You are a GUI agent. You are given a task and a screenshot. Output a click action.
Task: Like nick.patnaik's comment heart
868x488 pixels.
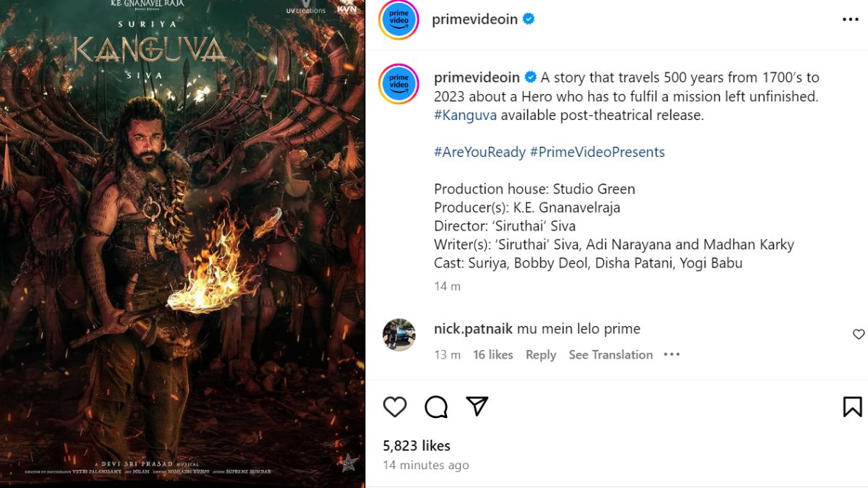859,334
